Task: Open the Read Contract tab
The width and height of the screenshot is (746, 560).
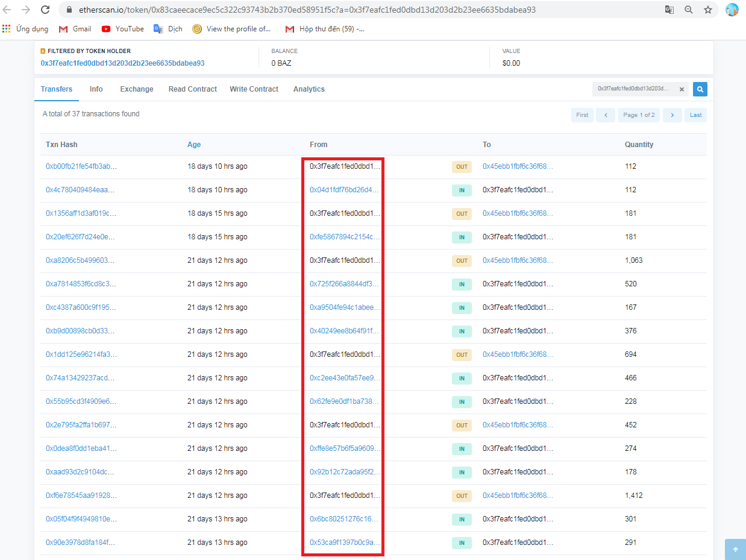Action: (193, 89)
